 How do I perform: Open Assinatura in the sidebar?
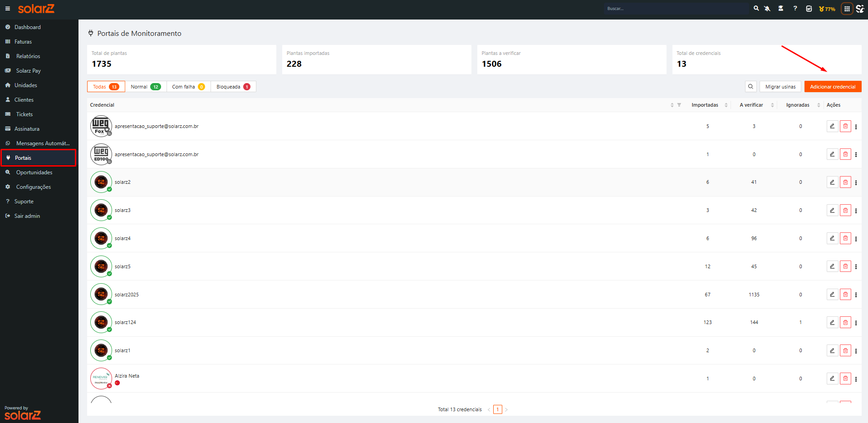(x=39, y=129)
